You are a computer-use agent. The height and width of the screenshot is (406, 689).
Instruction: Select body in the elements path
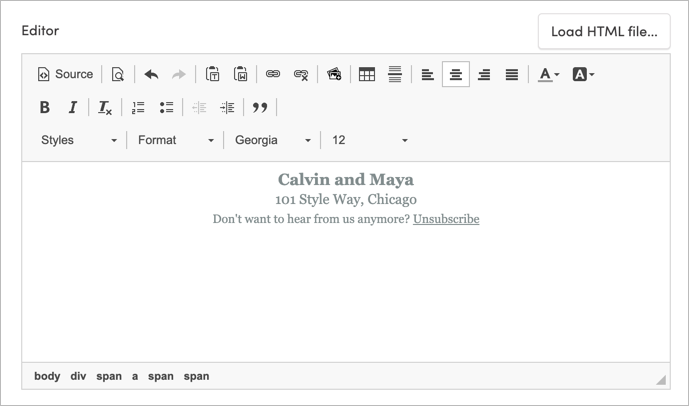tap(47, 376)
